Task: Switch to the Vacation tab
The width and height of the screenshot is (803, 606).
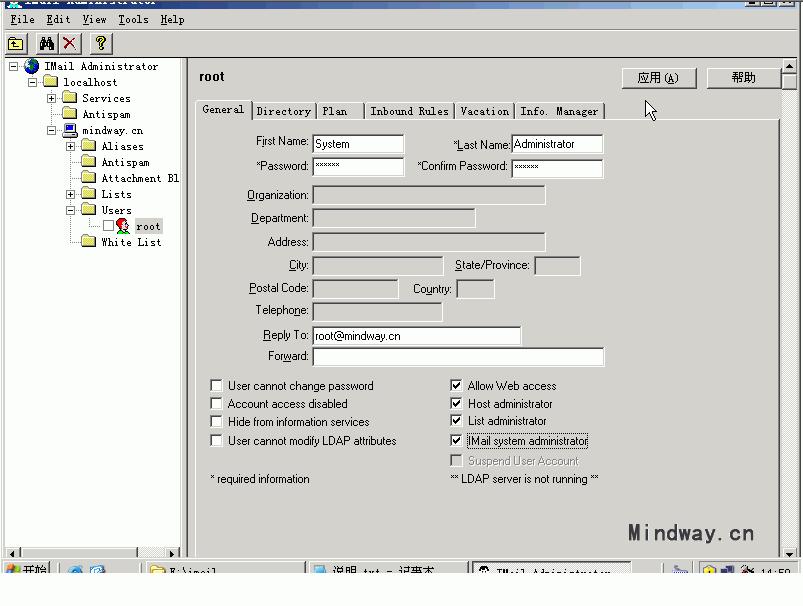Action: click(x=484, y=111)
